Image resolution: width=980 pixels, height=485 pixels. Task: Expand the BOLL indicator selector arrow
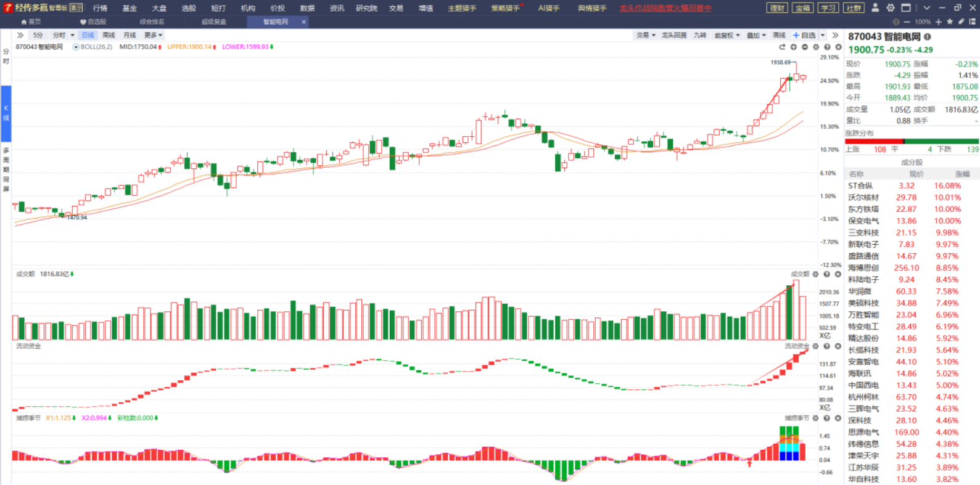coord(76,47)
